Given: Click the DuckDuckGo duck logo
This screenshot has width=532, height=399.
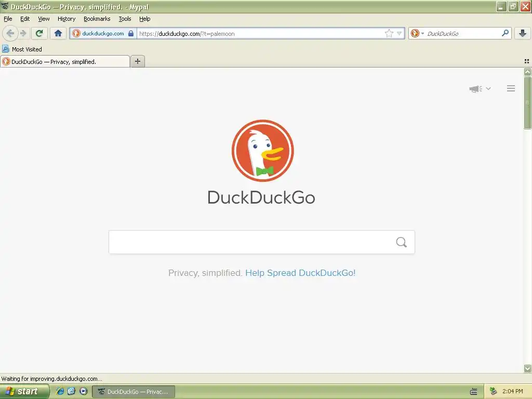Looking at the screenshot, I should click(262, 150).
